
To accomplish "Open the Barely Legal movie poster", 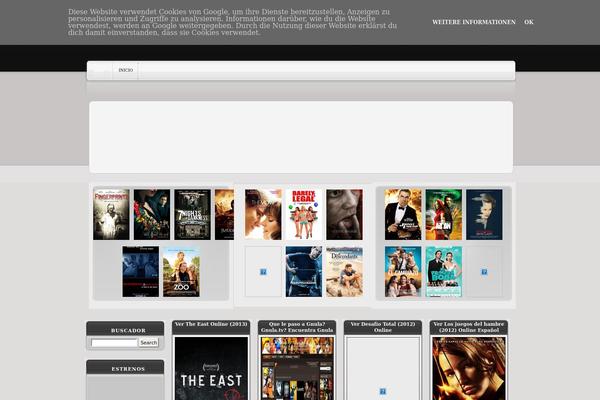I will pos(304,215).
